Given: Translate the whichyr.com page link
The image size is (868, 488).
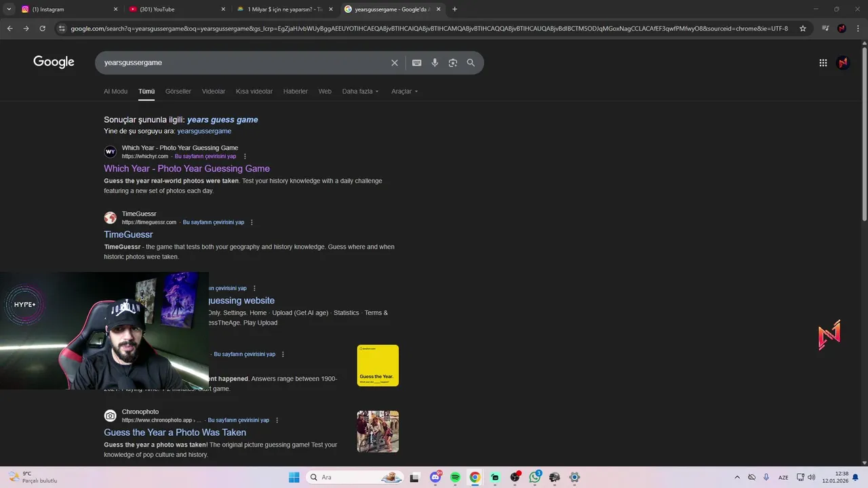Looking at the screenshot, I should point(205,157).
